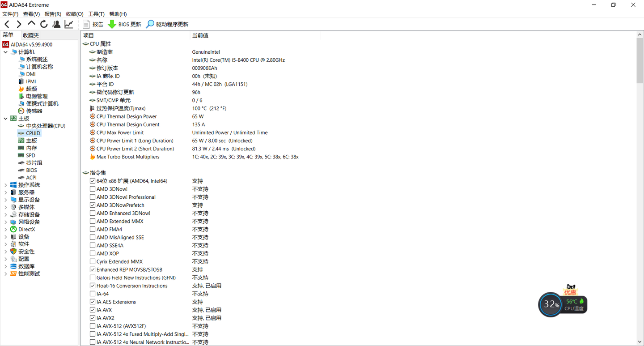Collapse the 主板 tree node
The image size is (644, 346).
5,118
